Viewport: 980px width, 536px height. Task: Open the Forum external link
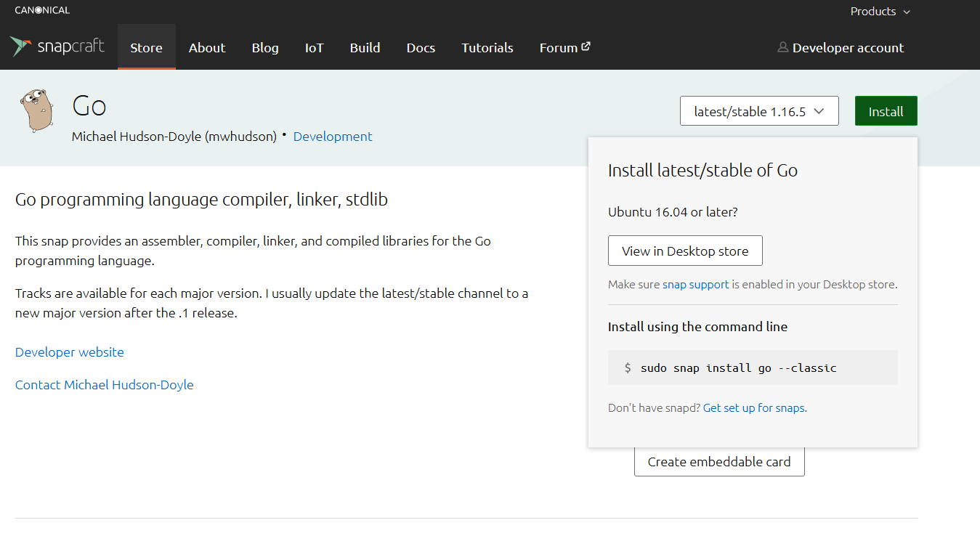click(x=564, y=48)
